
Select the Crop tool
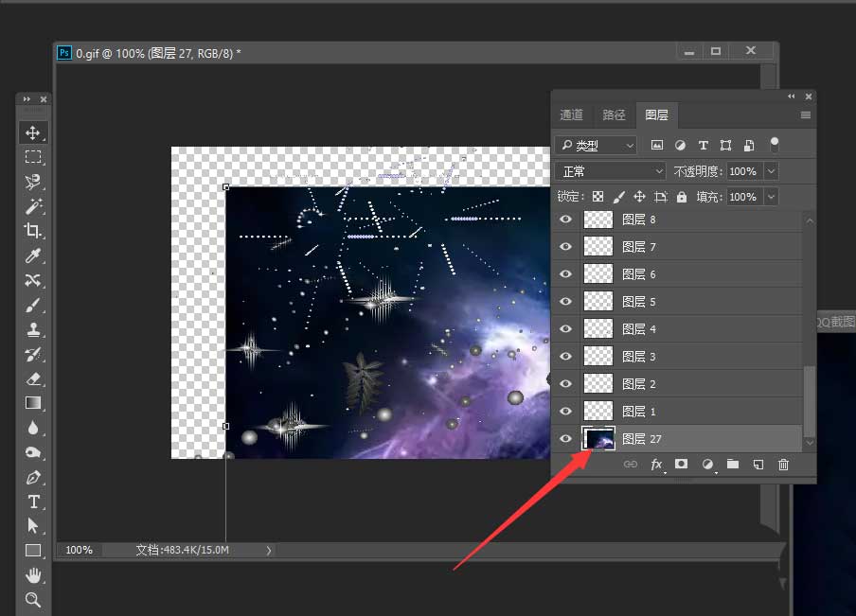[x=33, y=231]
